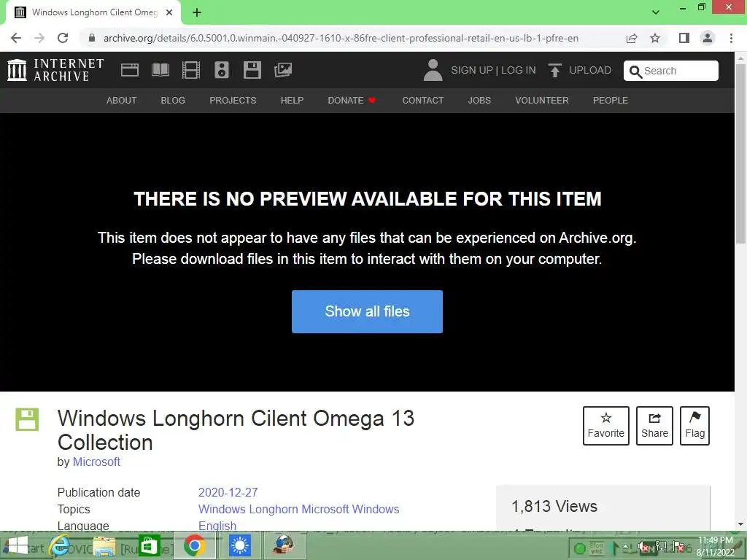Viewport: 747px width, 560px height.
Task: Open the JOBS menu item
Action: 479,101
